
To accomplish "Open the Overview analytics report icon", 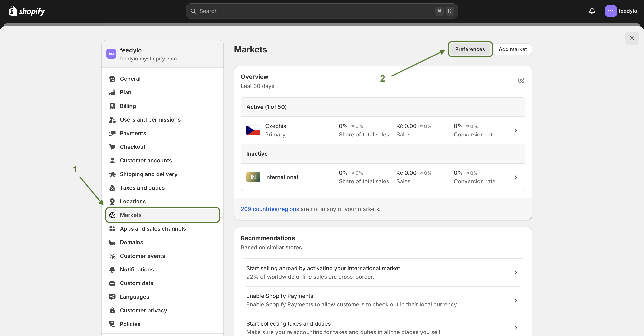I will [521, 80].
